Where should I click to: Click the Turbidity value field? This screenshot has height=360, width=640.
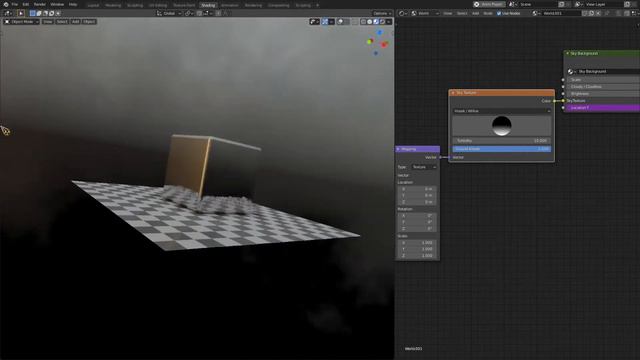(502, 141)
